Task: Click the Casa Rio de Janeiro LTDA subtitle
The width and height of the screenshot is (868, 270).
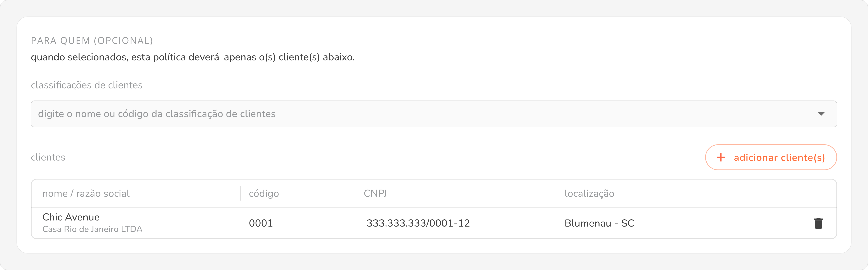Action: [x=92, y=229]
